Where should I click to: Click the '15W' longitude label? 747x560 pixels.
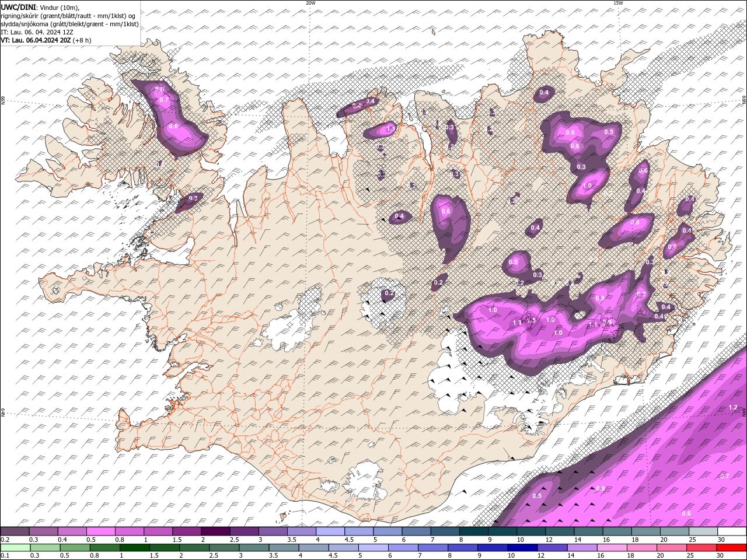(x=618, y=3)
